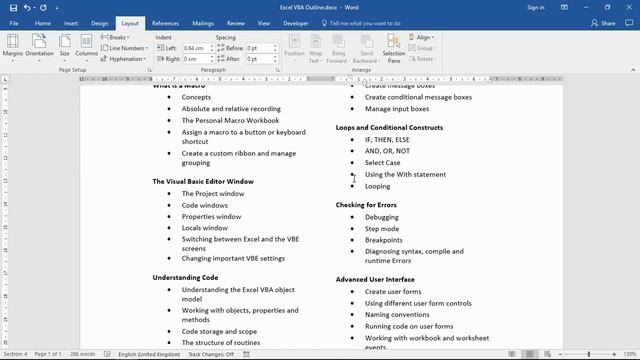The height and width of the screenshot is (360, 640).
Task: Switch to Web Layout view
Action: (547, 354)
